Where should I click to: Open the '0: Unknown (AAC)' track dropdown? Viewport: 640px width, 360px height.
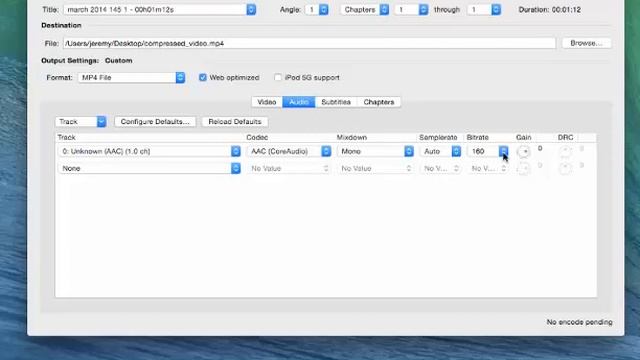click(149, 151)
